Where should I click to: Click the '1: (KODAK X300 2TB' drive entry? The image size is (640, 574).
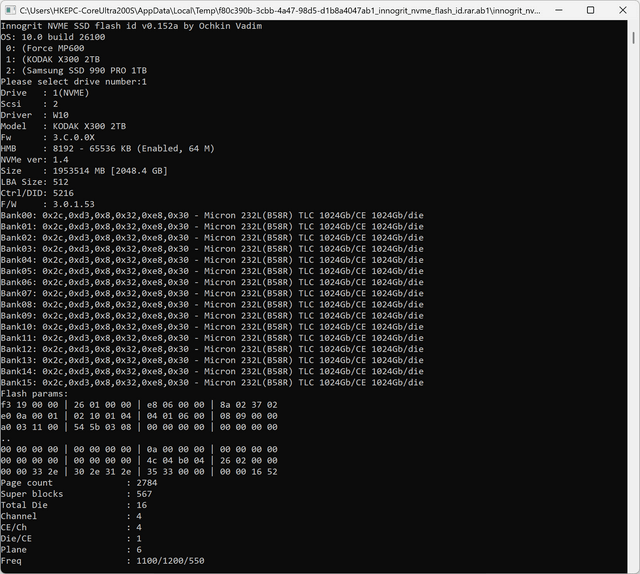click(x=53, y=59)
